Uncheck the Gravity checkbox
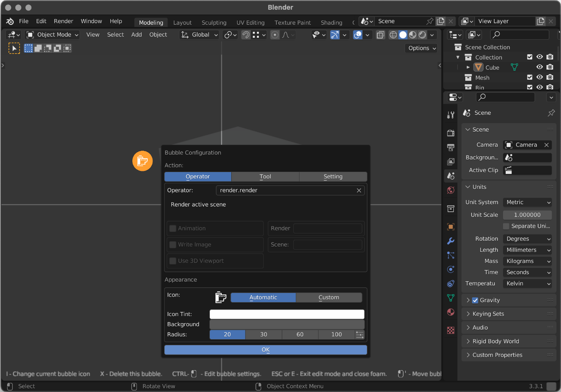 point(475,300)
